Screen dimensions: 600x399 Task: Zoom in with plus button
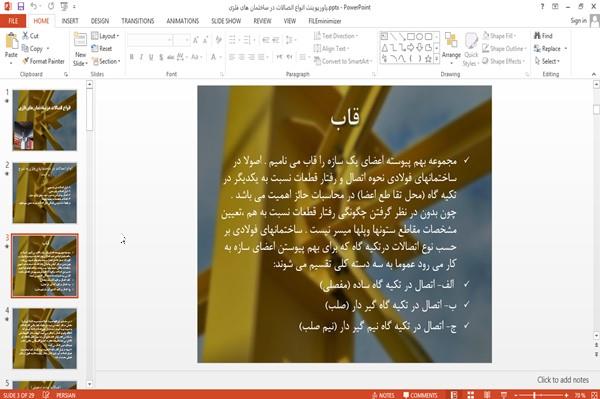(566, 395)
